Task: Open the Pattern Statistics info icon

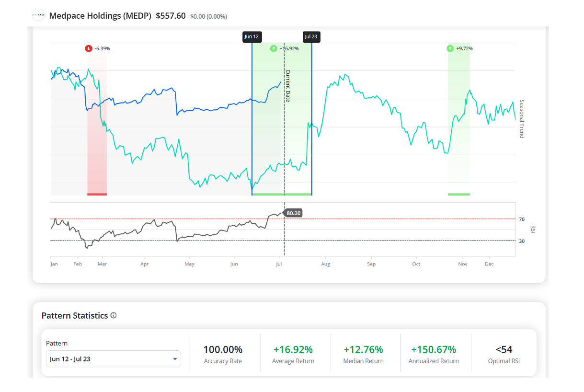Action: point(114,315)
